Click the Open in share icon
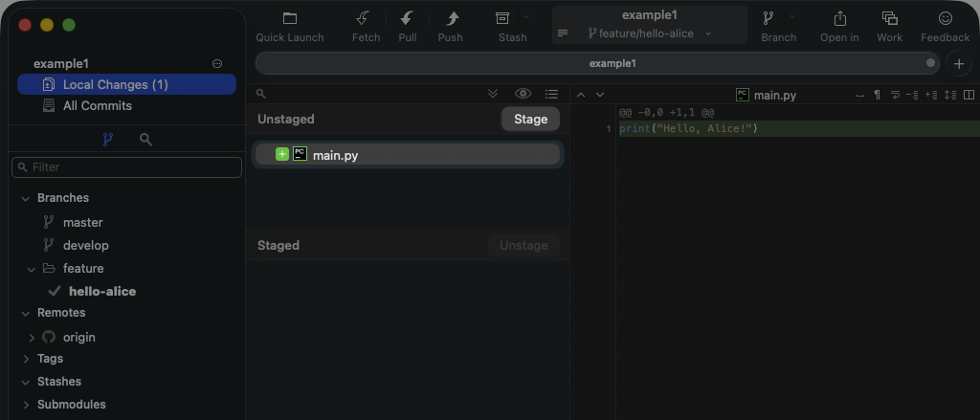This screenshot has width=980, height=420. (x=839, y=19)
